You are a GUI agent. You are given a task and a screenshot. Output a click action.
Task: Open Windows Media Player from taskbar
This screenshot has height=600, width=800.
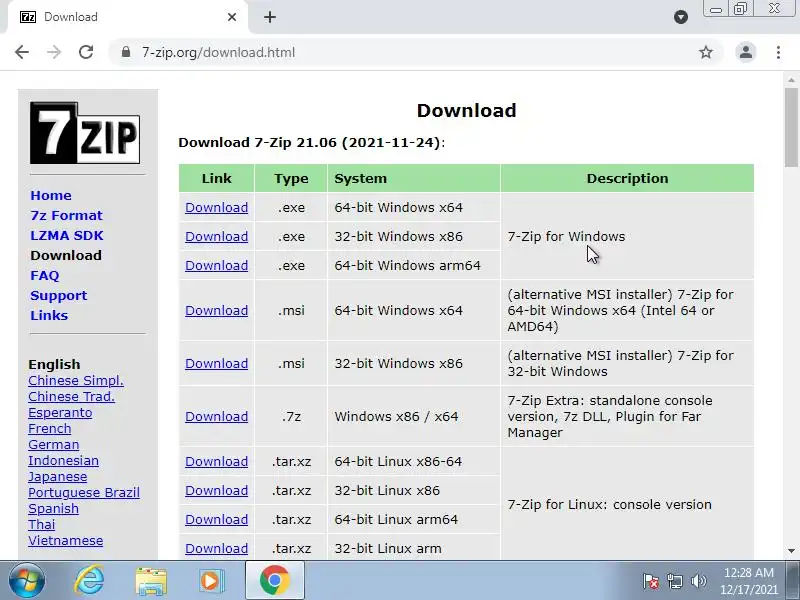pyautogui.click(x=210, y=581)
